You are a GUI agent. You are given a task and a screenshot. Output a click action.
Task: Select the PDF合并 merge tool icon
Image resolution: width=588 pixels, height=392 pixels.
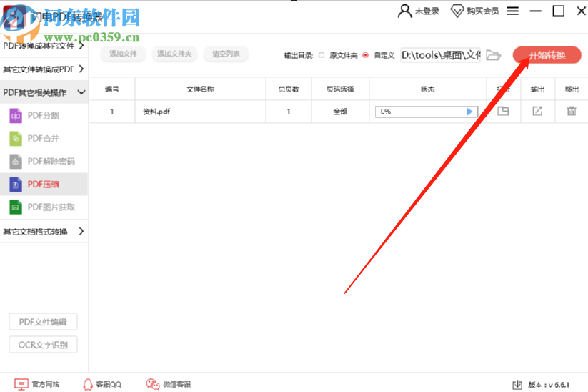pyautogui.click(x=16, y=139)
